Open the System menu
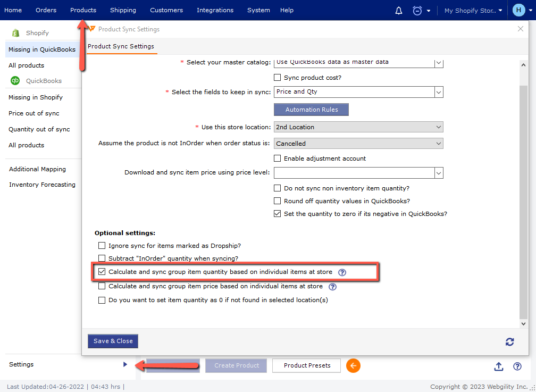The height and width of the screenshot is (392, 536). tap(258, 10)
